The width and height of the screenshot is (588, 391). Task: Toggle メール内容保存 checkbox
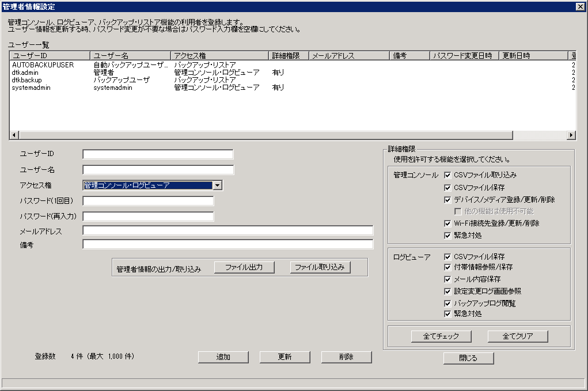pyautogui.click(x=447, y=279)
